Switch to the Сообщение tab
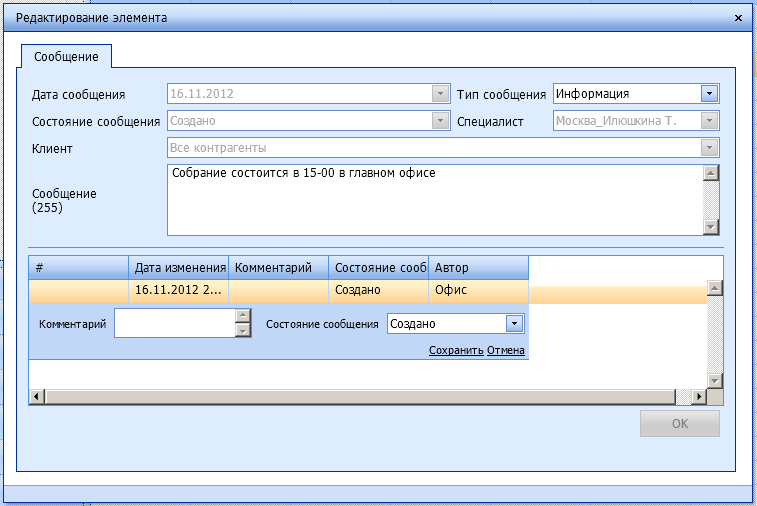 (66, 56)
